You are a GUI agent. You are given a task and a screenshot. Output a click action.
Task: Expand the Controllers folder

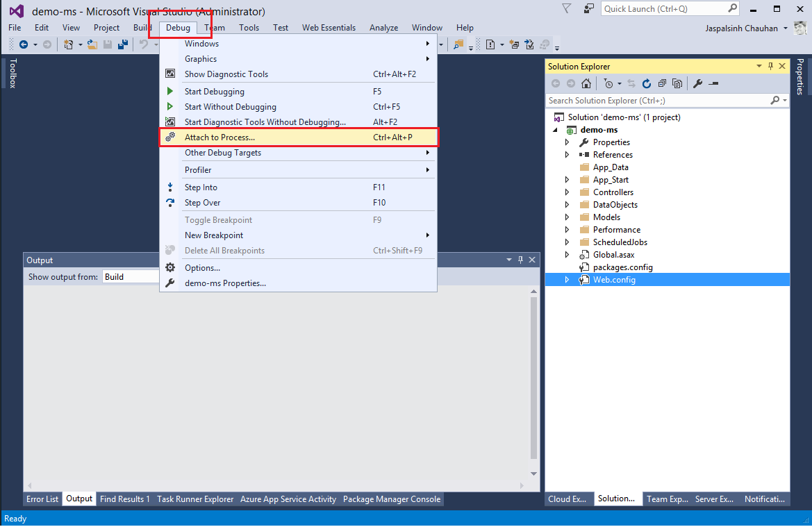pyautogui.click(x=567, y=192)
